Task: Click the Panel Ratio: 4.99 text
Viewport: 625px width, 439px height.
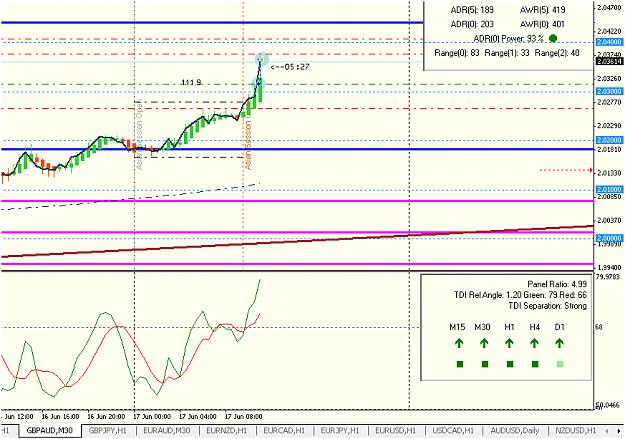Action: pos(557,284)
